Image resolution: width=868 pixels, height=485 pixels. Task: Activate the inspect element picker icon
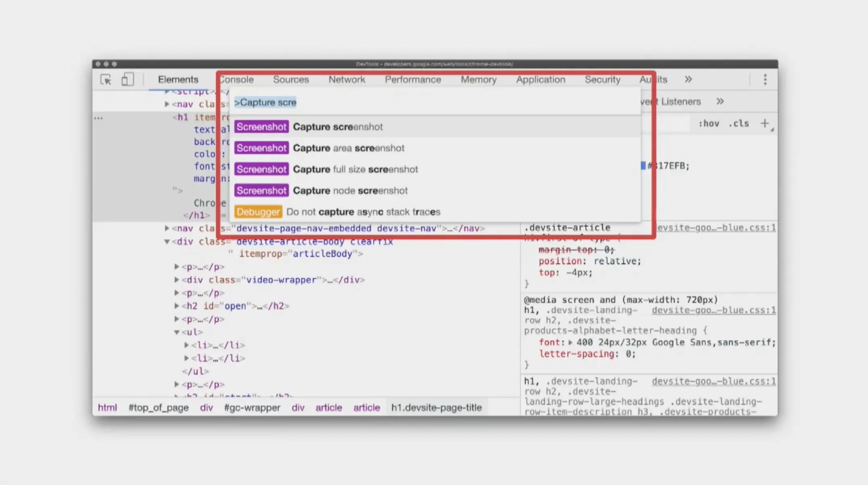pyautogui.click(x=106, y=79)
